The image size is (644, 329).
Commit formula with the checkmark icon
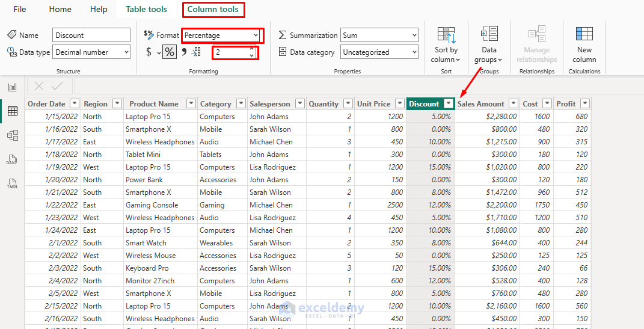[57, 86]
